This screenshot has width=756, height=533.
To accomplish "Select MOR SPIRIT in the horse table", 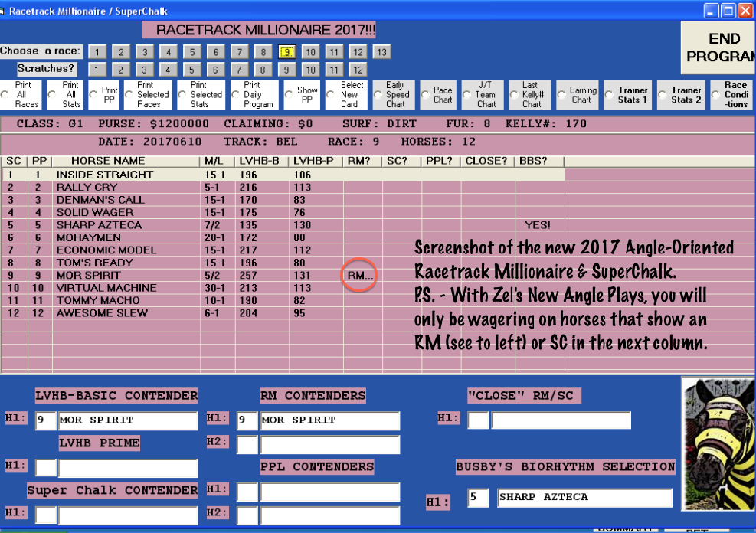I will [x=283, y=275].
